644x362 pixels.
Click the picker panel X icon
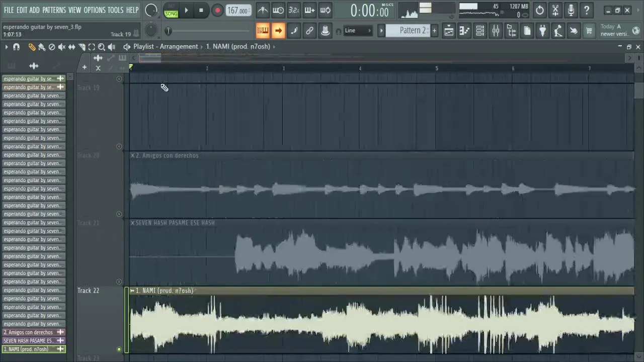coord(98,67)
